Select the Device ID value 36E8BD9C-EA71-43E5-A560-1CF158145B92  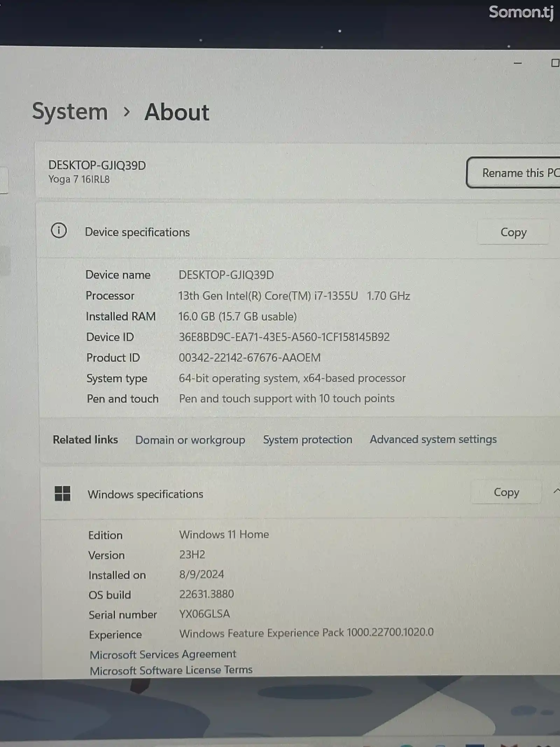pyautogui.click(x=284, y=337)
